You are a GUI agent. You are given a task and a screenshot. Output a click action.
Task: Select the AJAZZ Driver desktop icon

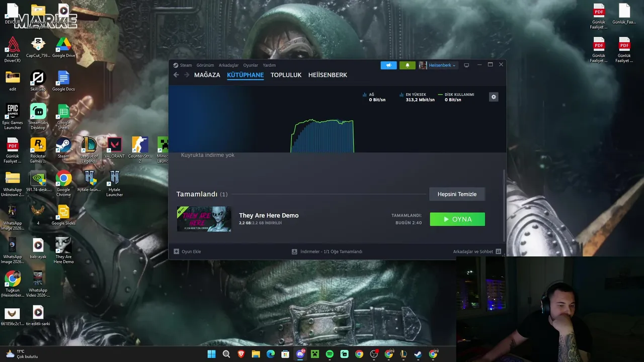pyautogui.click(x=13, y=50)
